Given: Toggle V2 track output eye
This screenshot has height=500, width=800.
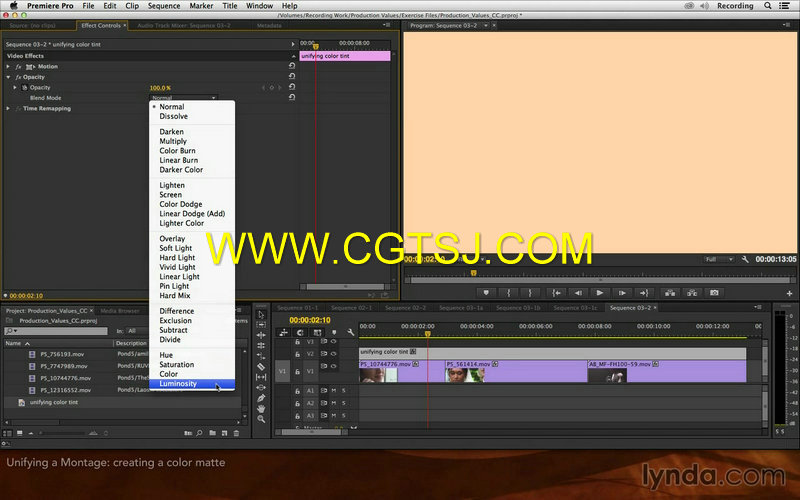Looking at the screenshot, I should coord(333,354).
